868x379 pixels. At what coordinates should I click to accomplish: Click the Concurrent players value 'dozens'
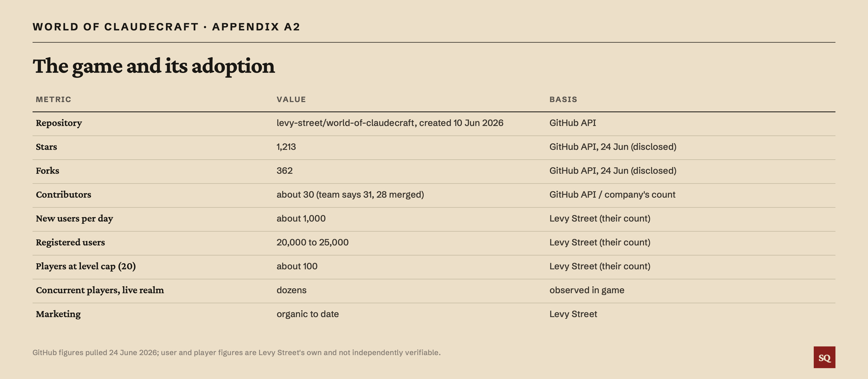(292, 290)
